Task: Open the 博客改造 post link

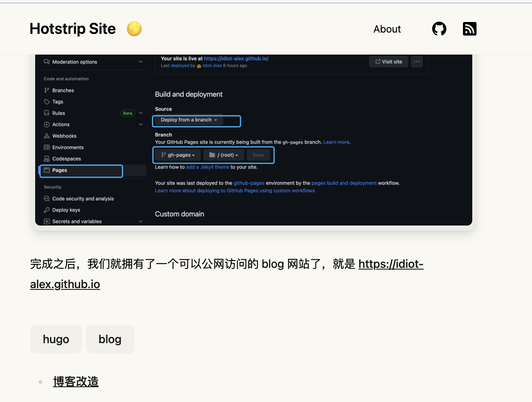Action: point(76,381)
